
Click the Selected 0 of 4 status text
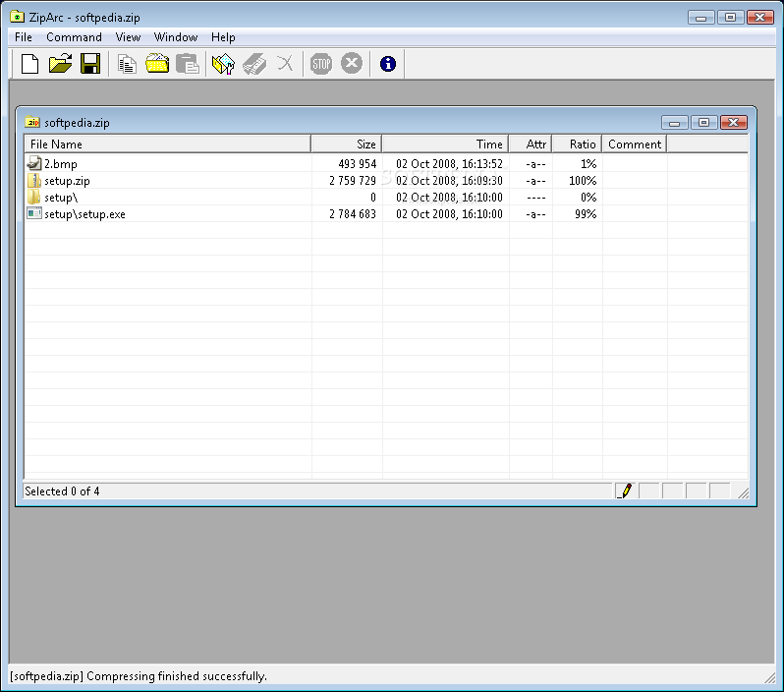pos(62,491)
